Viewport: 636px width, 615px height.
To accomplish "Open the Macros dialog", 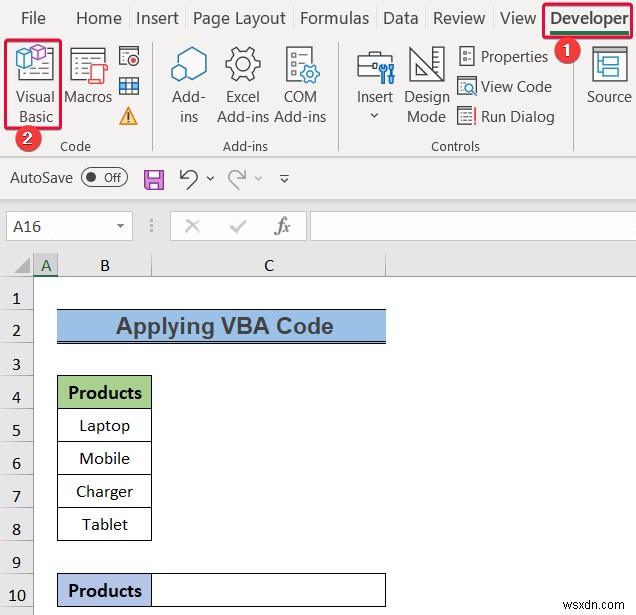I will (88, 75).
